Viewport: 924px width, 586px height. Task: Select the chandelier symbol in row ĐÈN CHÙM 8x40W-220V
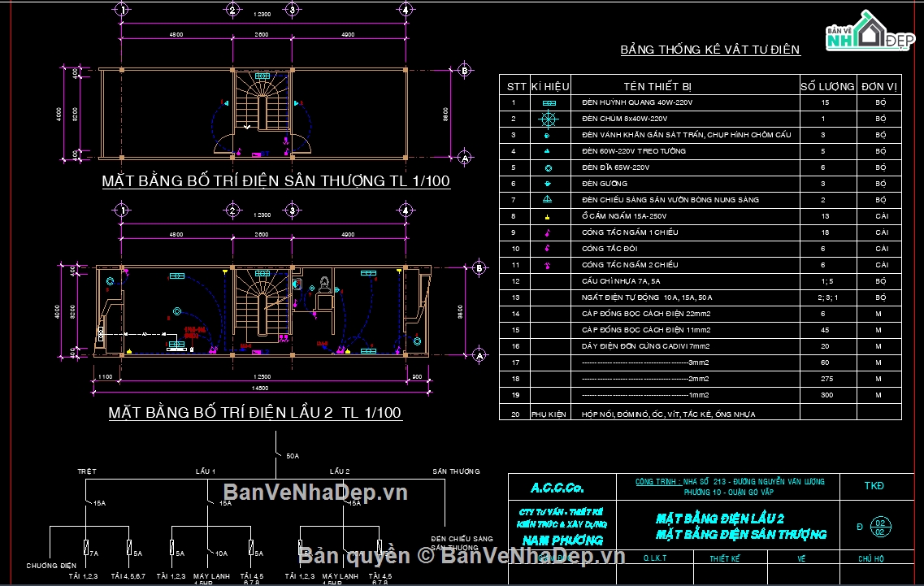point(548,119)
